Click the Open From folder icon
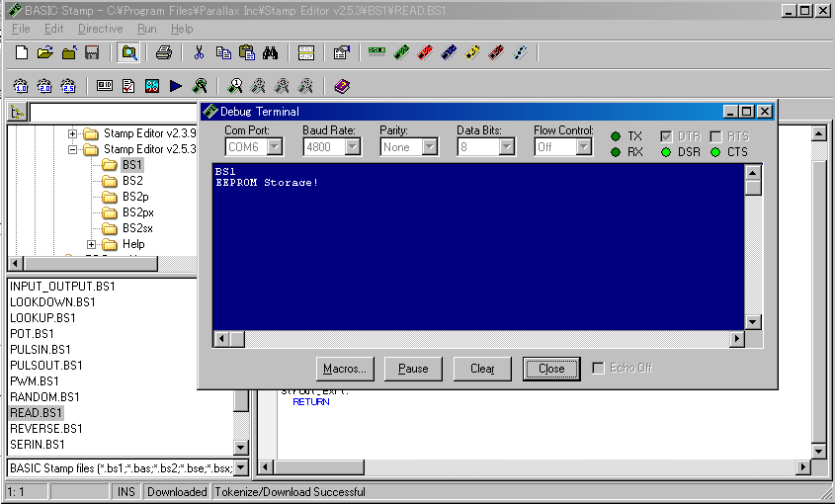The height and width of the screenshot is (504, 835). [x=69, y=52]
